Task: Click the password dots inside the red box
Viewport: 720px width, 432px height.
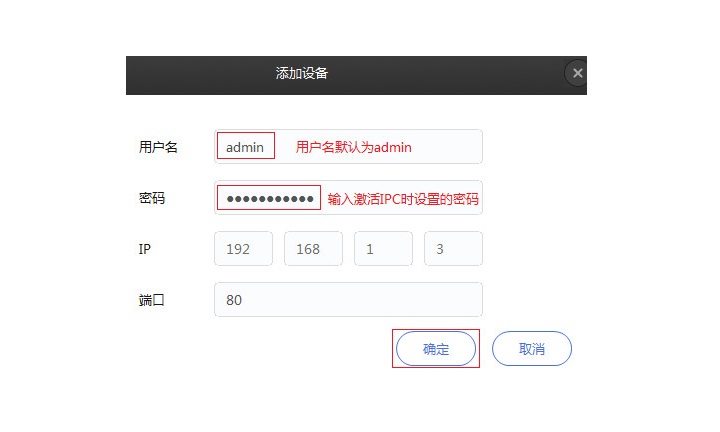Action: 270,199
